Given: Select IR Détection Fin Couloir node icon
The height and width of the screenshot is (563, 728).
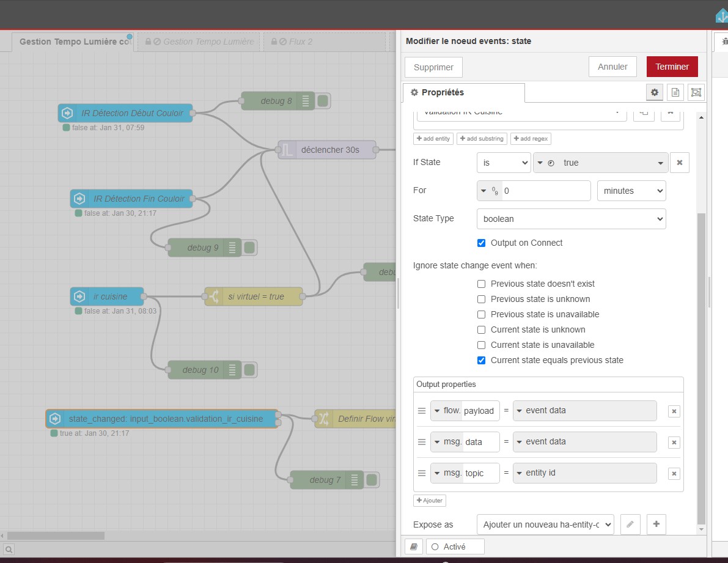Looking at the screenshot, I should [79, 199].
